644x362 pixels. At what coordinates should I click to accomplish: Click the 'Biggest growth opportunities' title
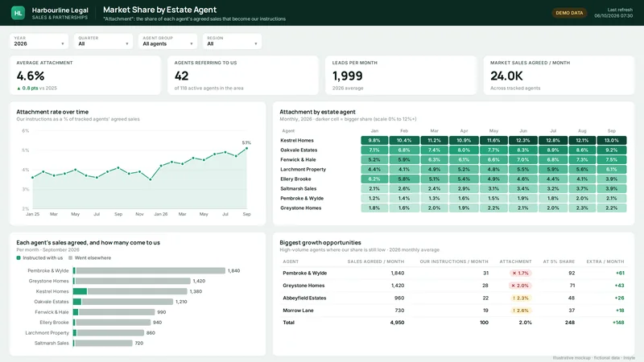coord(320,243)
